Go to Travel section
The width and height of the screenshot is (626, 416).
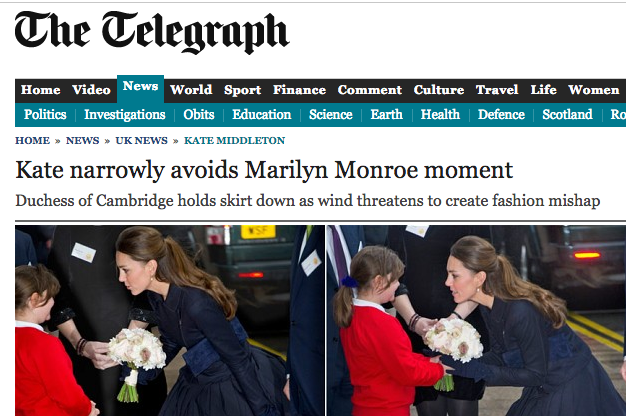click(497, 90)
